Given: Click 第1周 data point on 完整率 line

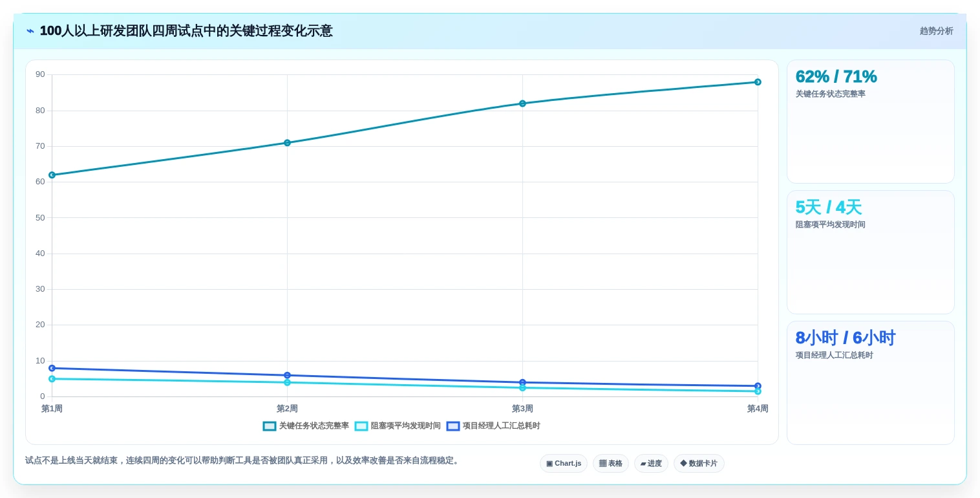Looking at the screenshot, I should (x=52, y=175).
